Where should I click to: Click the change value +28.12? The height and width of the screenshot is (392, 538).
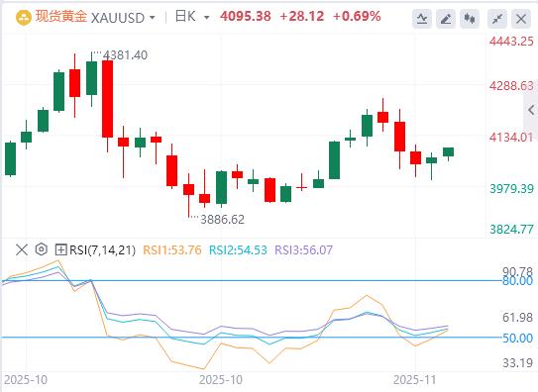point(302,16)
